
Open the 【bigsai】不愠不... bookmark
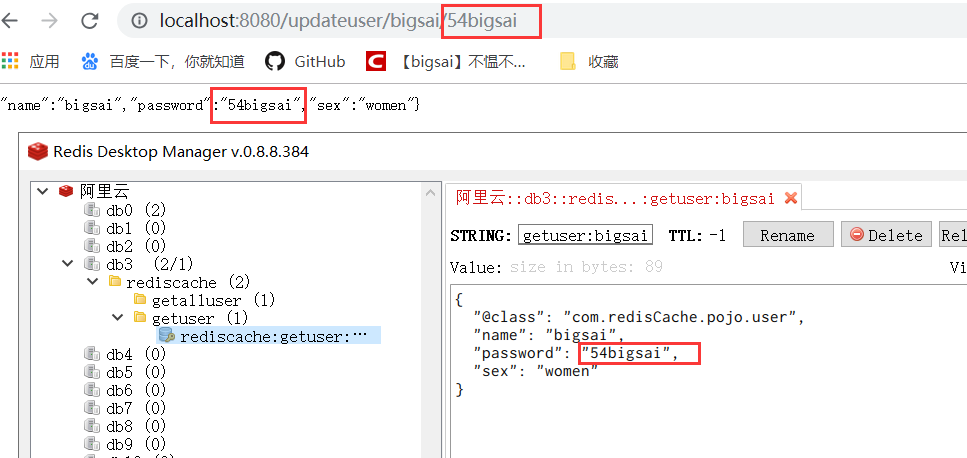(x=446, y=61)
